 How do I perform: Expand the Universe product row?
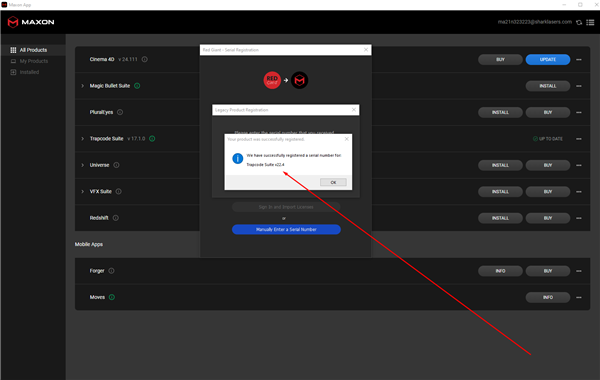tap(82, 165)
